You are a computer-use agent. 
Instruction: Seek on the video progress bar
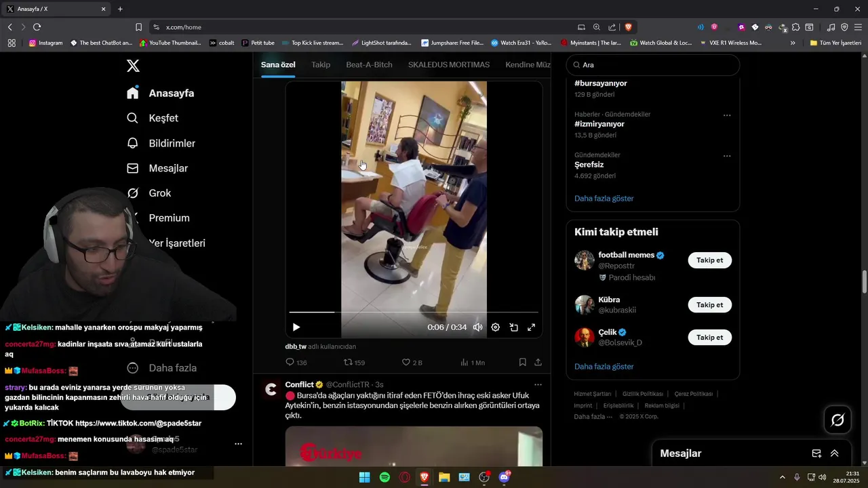tap(414, 312)
